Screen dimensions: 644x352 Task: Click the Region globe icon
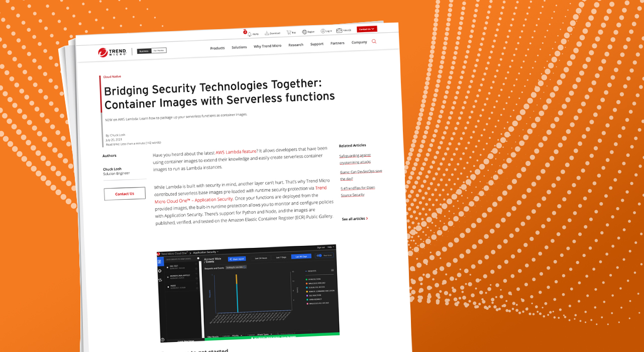point(304,32)
